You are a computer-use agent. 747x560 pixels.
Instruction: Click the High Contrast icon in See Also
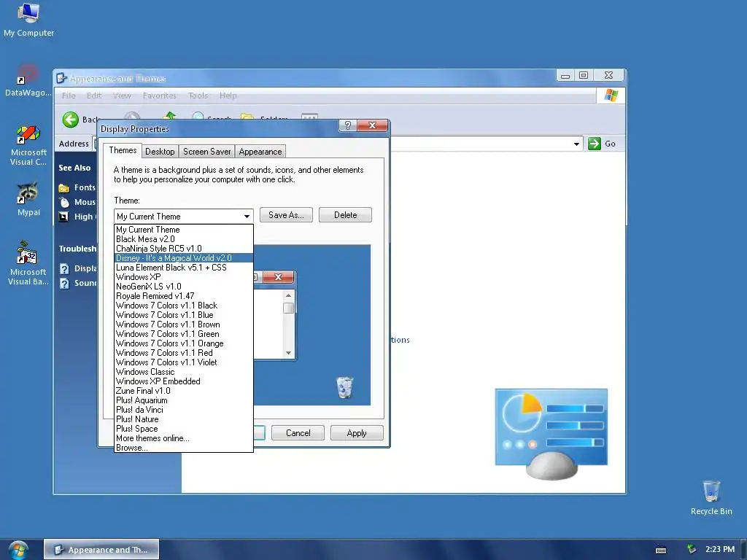click(x=64, y=217)
